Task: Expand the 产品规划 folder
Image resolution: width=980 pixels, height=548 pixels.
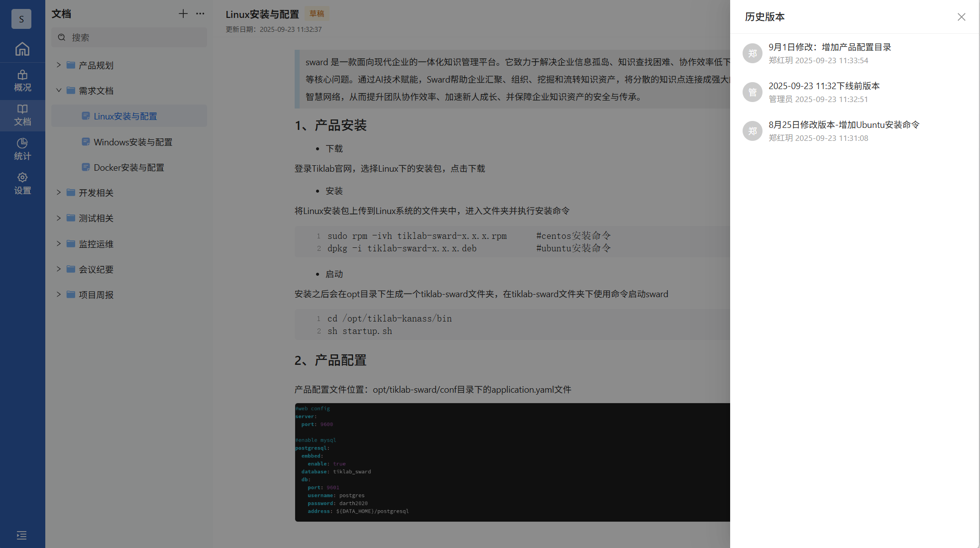Action: (x=59, y=65)
